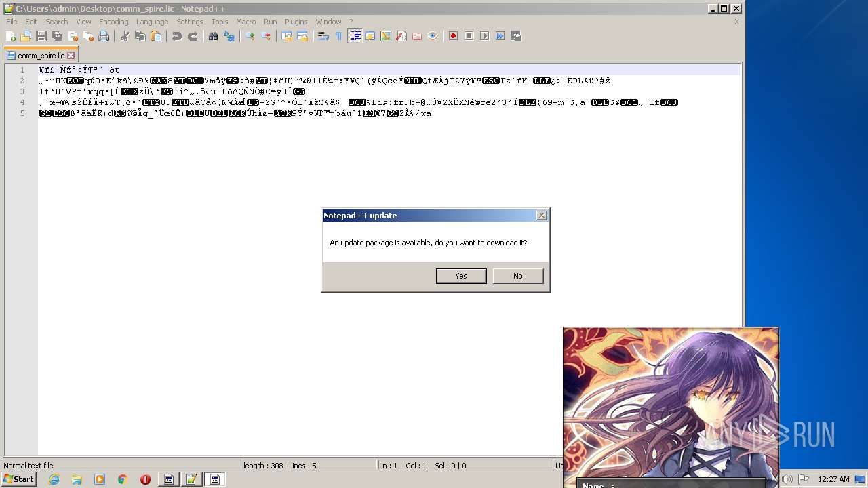Switch to the Notepad++ taskbar button

[x=192, y=479]
